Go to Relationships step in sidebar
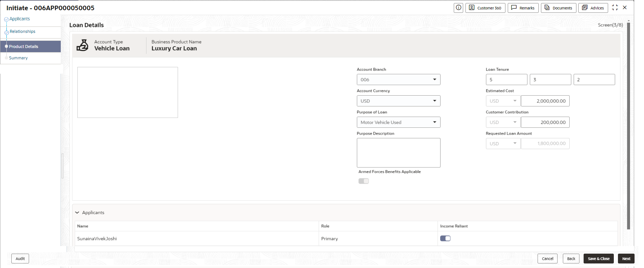Image resolution: width=644 pixels, height=268 pixels. click(x=22, y=32)
